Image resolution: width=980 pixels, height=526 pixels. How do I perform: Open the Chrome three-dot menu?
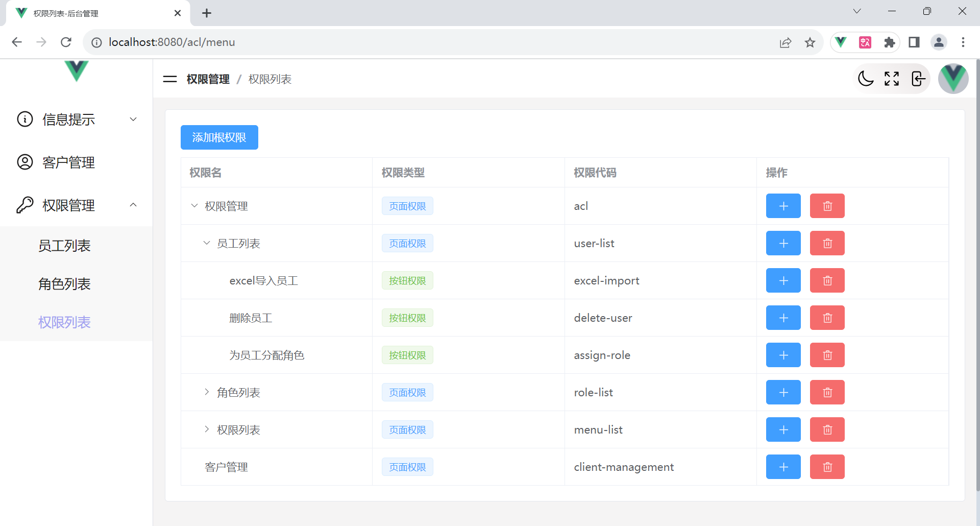click(x=963, y=42)
